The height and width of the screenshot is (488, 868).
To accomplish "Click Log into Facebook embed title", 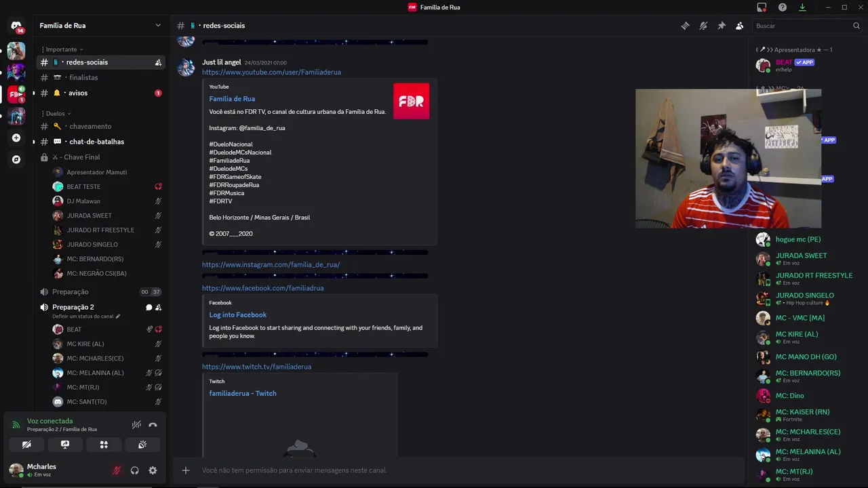I will [237, 314].
